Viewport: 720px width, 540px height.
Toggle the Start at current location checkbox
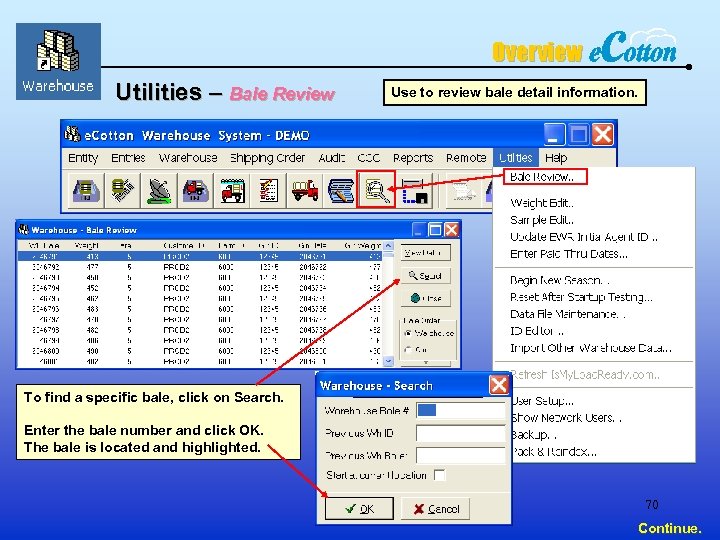pos(439,475)
